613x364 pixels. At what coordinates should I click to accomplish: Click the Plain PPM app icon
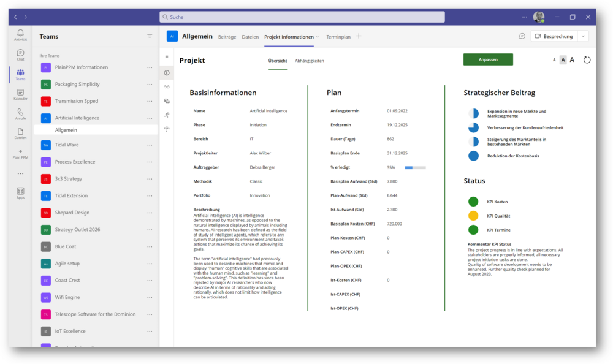coord(20,153)
